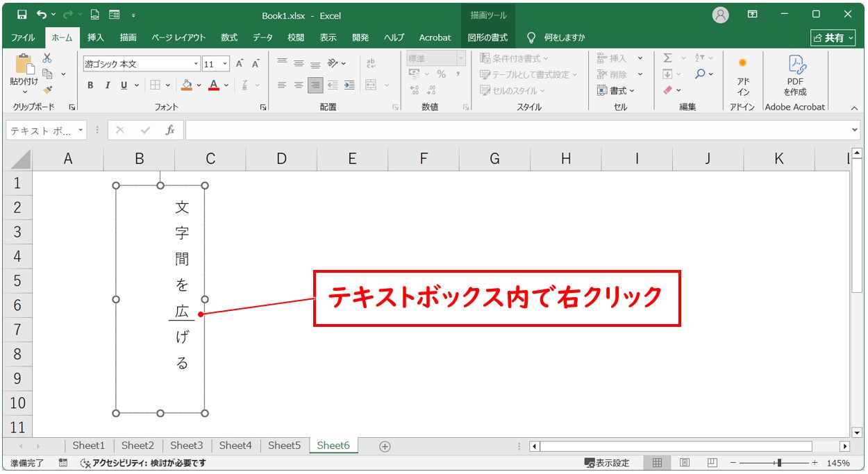Image resolution: width=868 pixels, height=474 pixels.
Task: Click the Clear eraser icon
Action: point(667,90)
